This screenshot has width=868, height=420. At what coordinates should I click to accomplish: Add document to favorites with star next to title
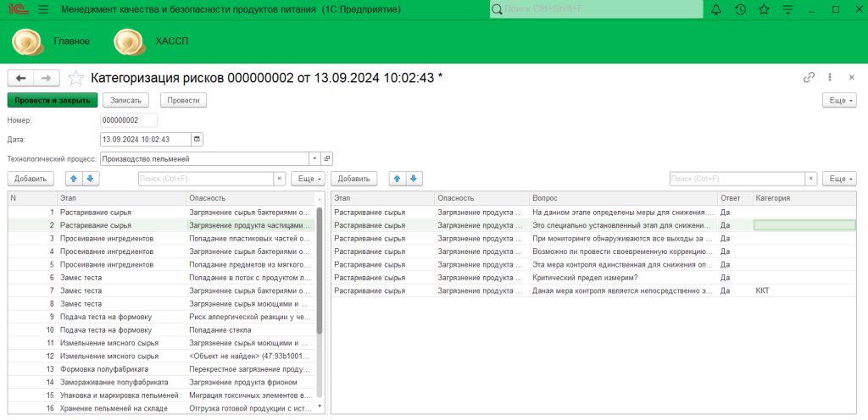[x=76, y=78]
